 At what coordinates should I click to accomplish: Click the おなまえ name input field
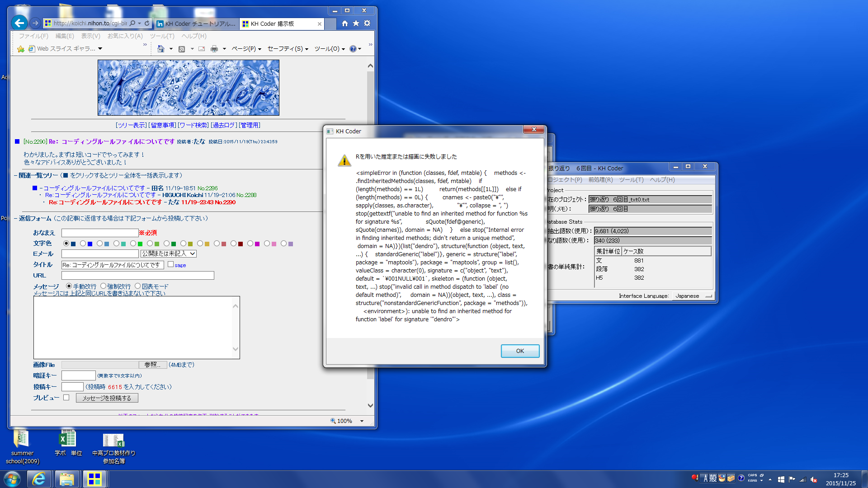100,233
